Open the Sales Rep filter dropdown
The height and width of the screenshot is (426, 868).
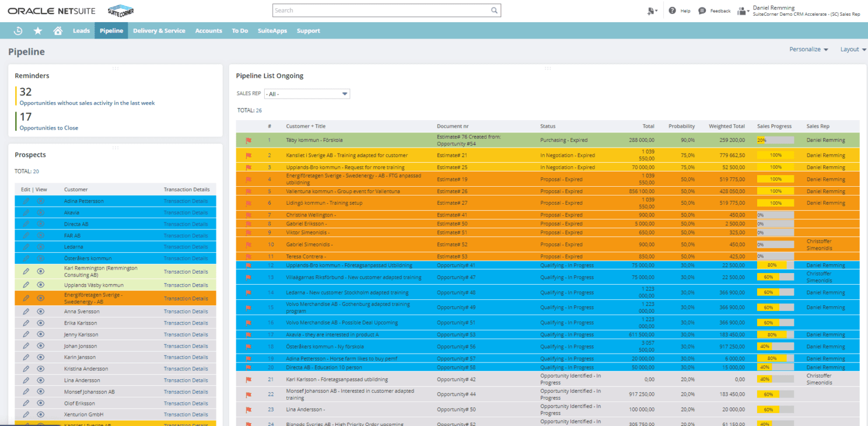pos(307,94)
